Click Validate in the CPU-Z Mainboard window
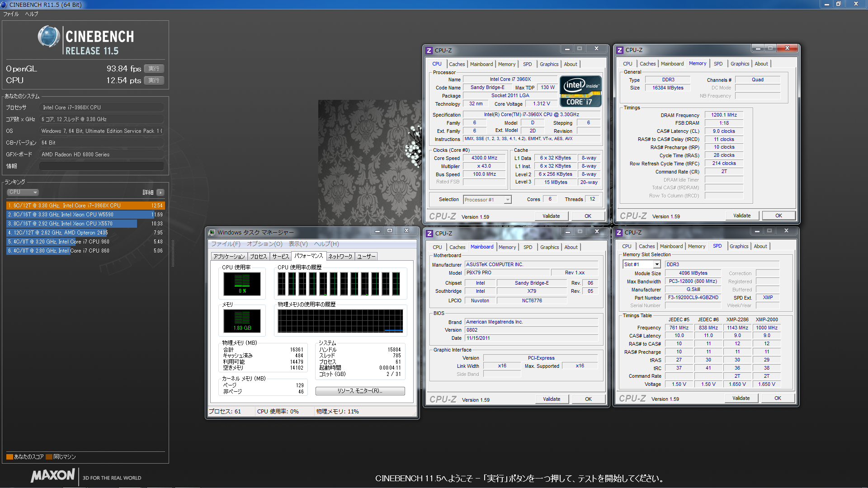 click(551, 399)
